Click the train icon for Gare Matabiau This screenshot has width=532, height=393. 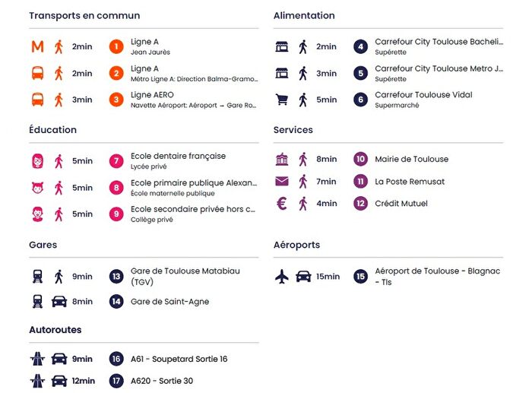pos(37,277)
